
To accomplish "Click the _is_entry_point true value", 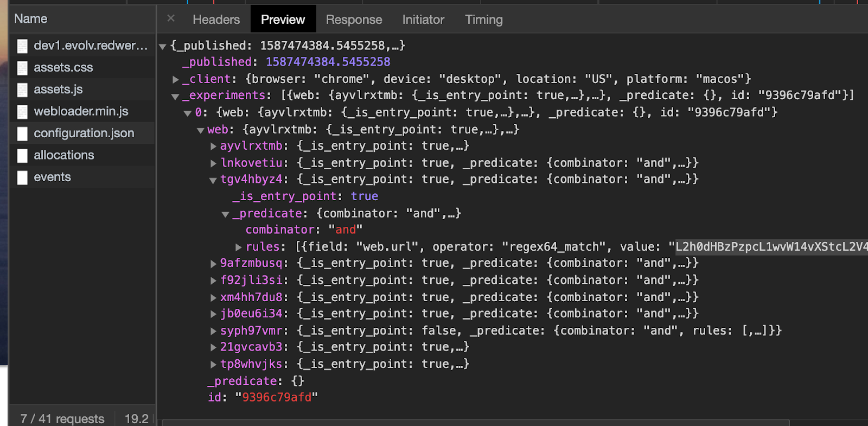I will 365,196.
